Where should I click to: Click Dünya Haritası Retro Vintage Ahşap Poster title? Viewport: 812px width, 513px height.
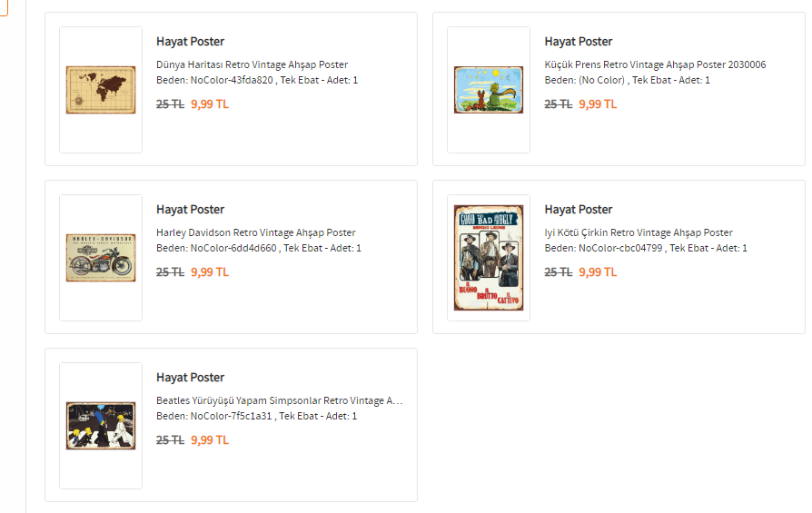tap(252, 64)
